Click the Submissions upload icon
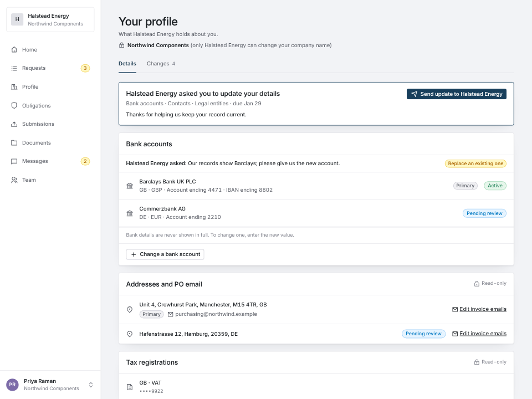Screen dimensions: 532x399 [14, 124]
